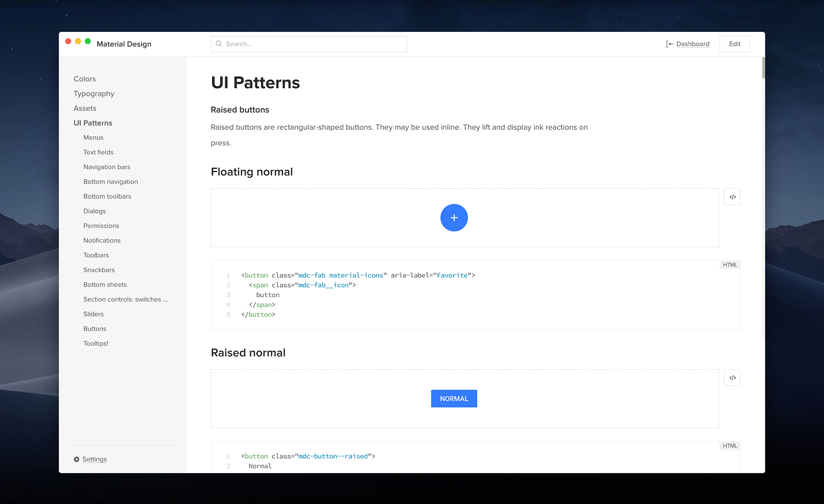The height and width of the screenshot is (504, 824).
Task: Open the Dashboard link
Action: point(693,44)
